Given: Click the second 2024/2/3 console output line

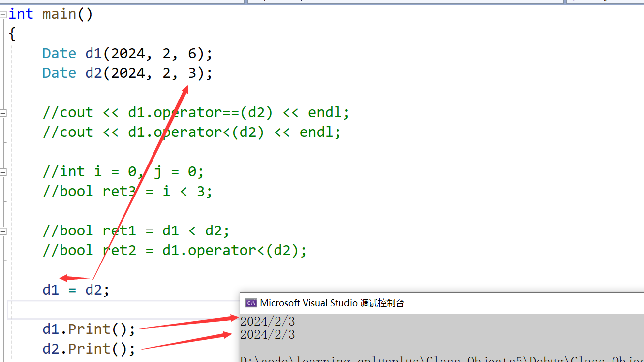Looking at the screenshot, I should [268, 335].
